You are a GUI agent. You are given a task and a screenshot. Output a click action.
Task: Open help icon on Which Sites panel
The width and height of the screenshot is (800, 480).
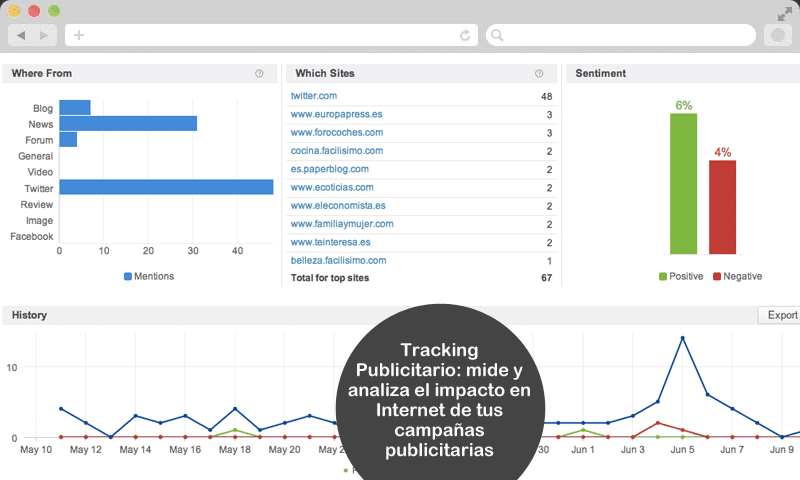(539, 73)
